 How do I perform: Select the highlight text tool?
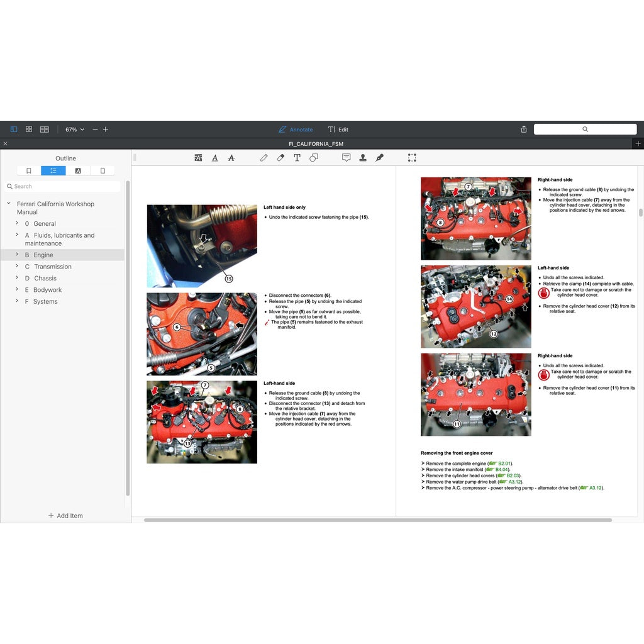click(x=198, y=158)
